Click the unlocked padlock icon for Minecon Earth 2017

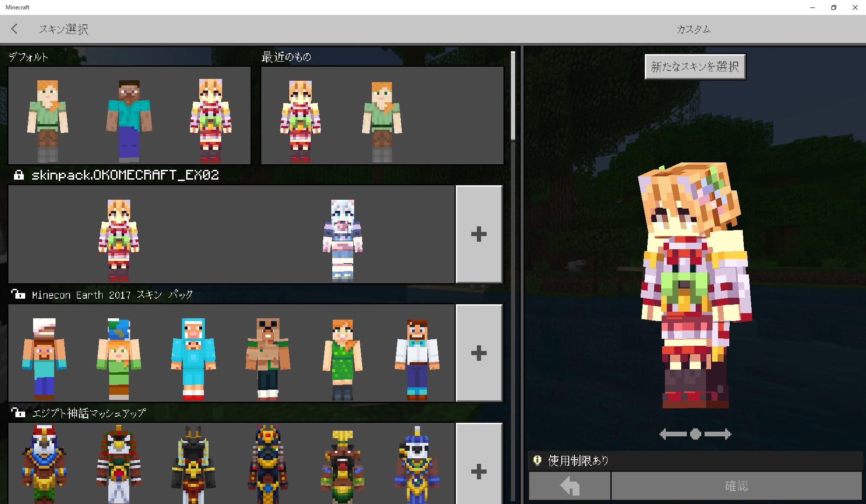[18, 294]
